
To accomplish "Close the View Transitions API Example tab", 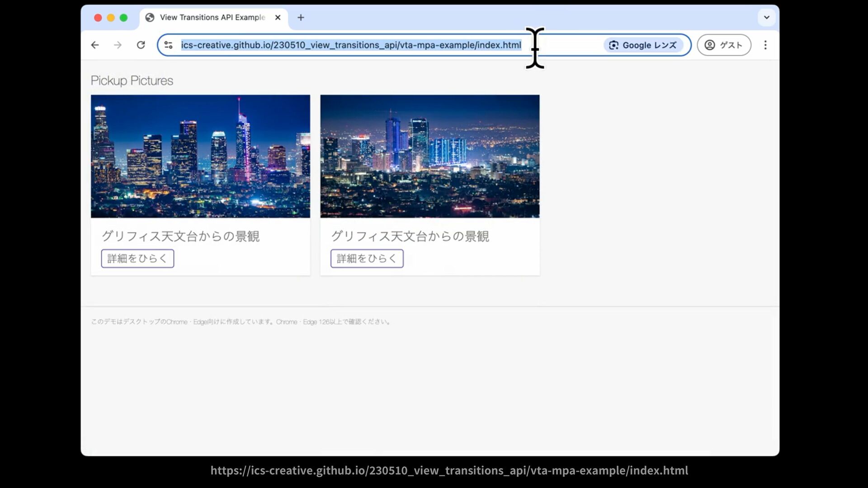I will (278, 18).
